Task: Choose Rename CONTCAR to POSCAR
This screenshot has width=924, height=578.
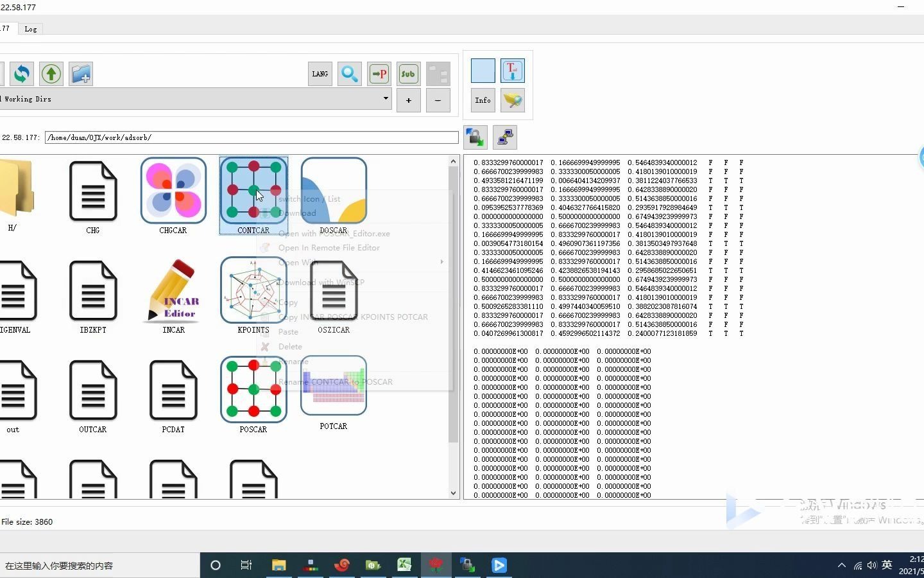Action: click(x=335, y=382)
